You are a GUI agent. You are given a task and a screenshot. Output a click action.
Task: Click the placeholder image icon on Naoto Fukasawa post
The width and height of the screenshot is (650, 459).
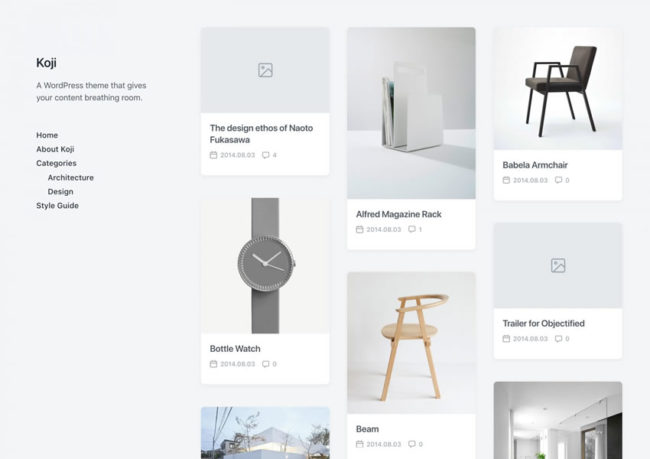[x=265, y=70]
